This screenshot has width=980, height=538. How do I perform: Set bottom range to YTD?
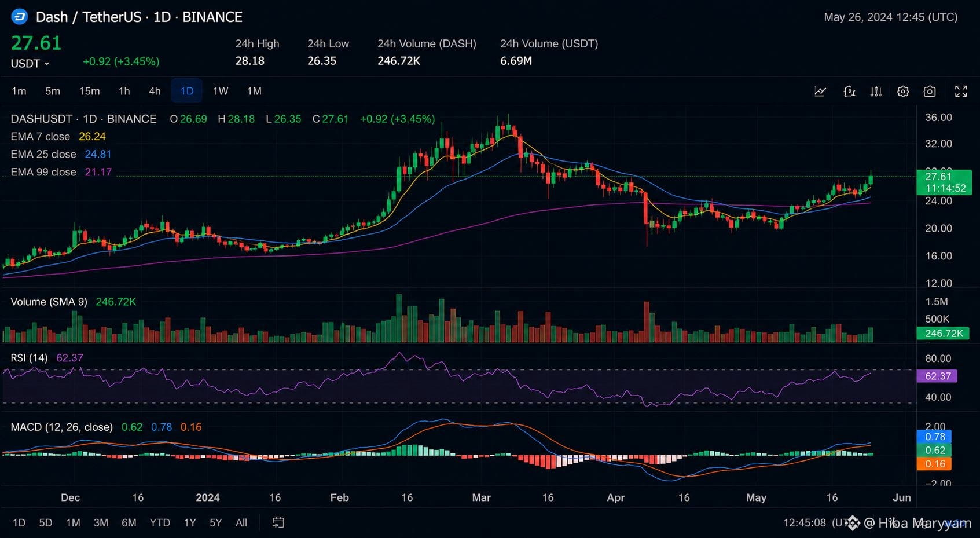pyautogui.click(x=160, y=522)
